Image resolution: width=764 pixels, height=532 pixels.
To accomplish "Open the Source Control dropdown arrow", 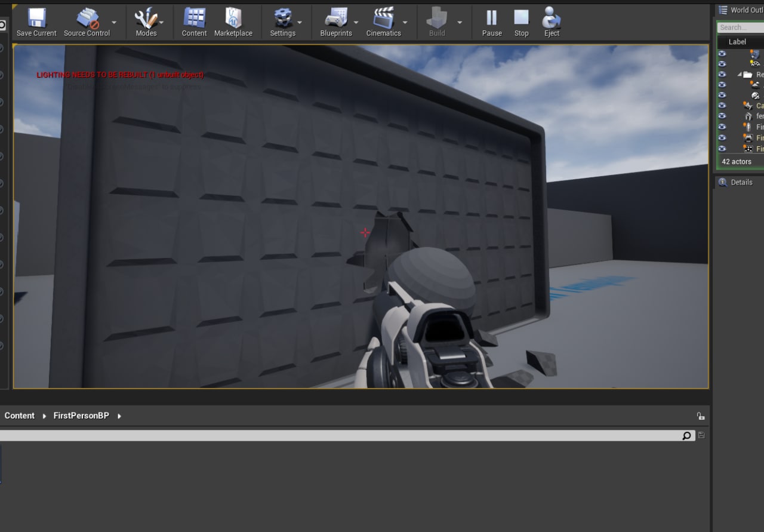I will 114,23.
